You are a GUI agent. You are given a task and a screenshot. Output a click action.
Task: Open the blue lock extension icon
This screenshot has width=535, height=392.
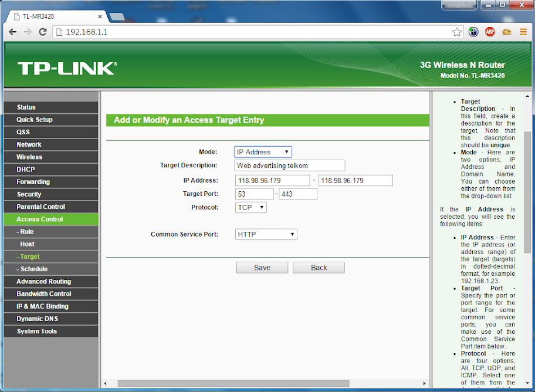point(473,32)
